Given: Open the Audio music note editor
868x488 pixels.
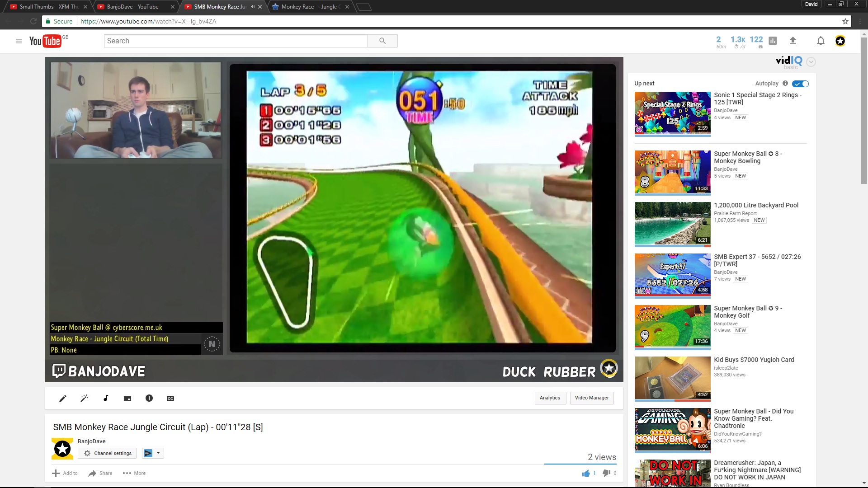Looking at the screenshot, I should tap(106, 398).
